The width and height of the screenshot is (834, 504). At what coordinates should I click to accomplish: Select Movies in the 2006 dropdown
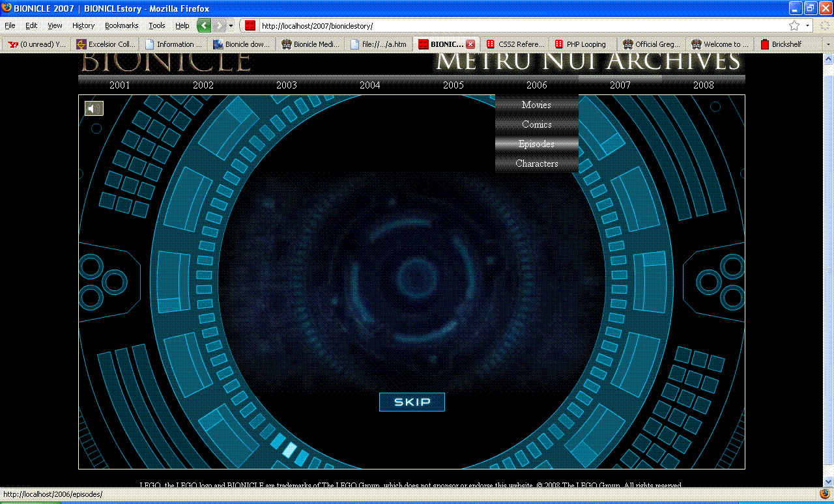[x=537, y=105]
